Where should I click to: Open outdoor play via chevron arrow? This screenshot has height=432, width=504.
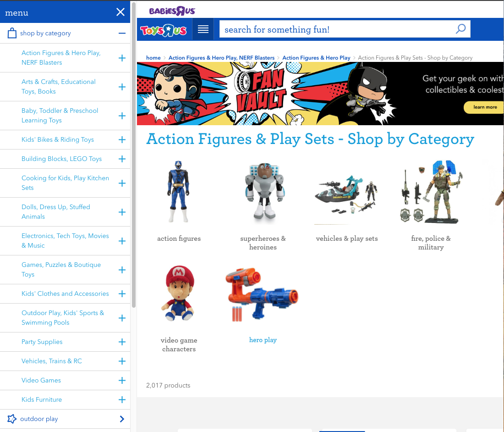[122, 419]
